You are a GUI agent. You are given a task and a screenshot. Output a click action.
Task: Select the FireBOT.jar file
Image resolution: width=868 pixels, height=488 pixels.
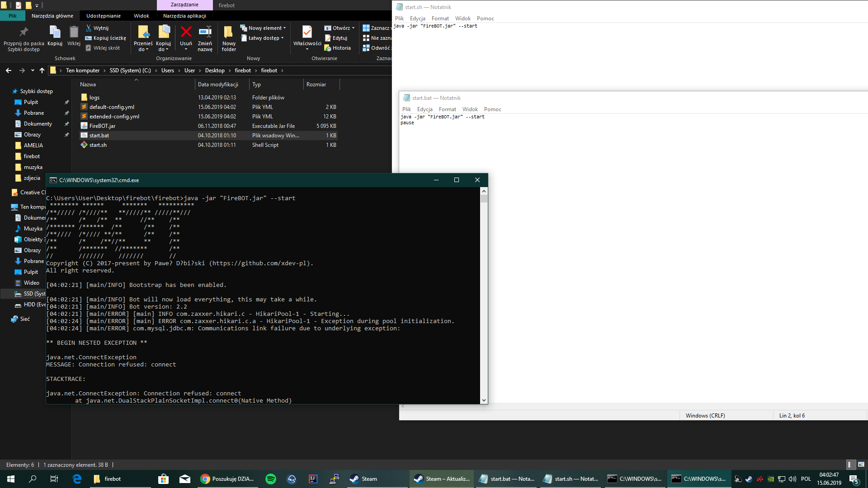tap(102, 126)
